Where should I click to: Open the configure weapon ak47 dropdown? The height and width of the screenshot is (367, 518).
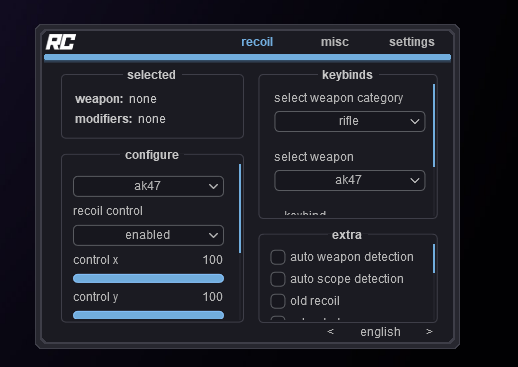pos(148,186)
